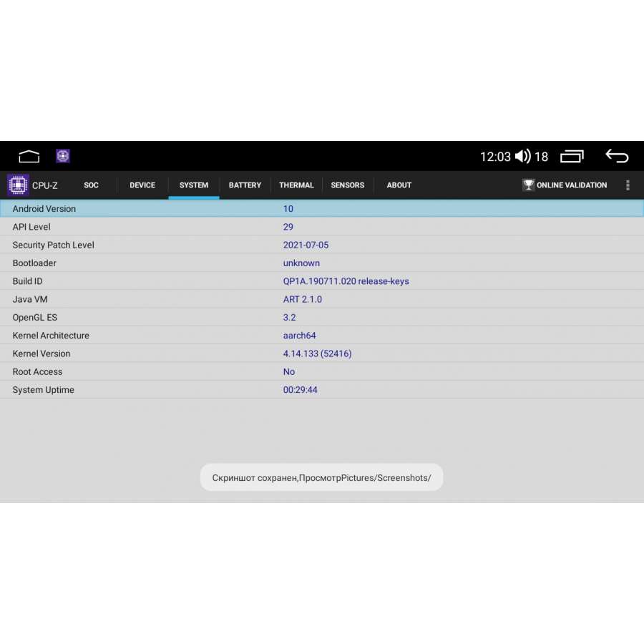The image size is (644, 644).
Task: Select the Kernel Architecture label
Action: [x=51, y=336]
